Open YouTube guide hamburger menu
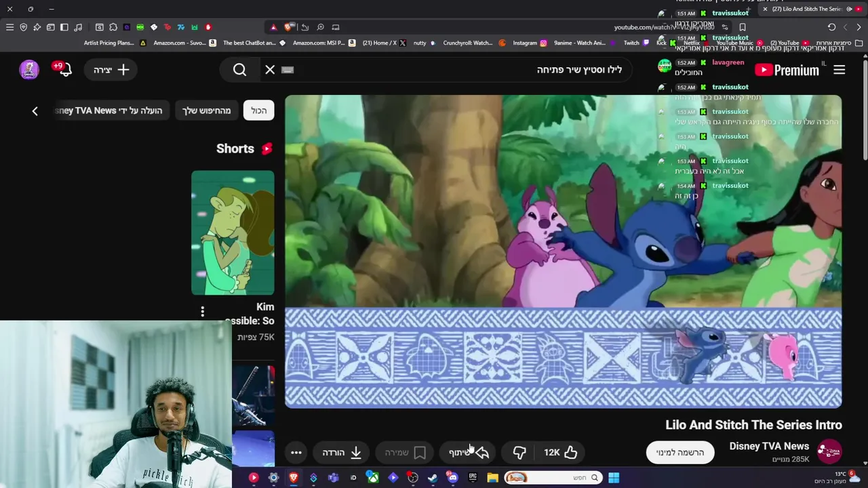 (839, 69)
